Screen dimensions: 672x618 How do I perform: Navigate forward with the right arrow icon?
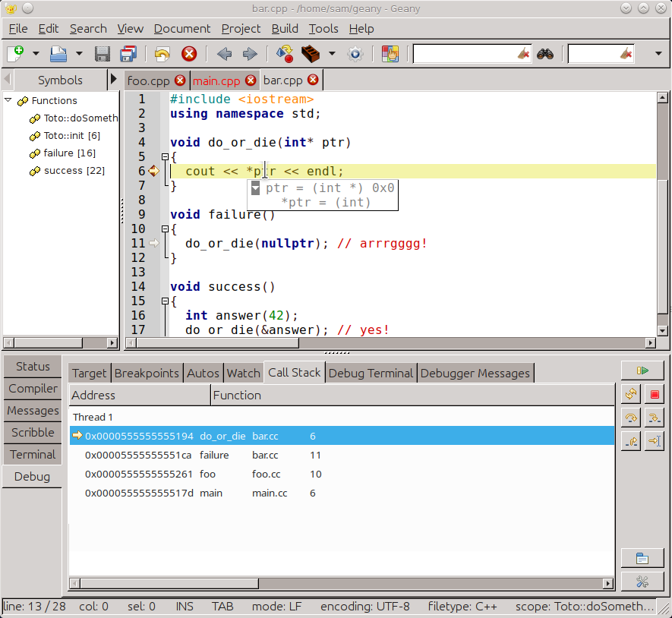tap(250, 54)
